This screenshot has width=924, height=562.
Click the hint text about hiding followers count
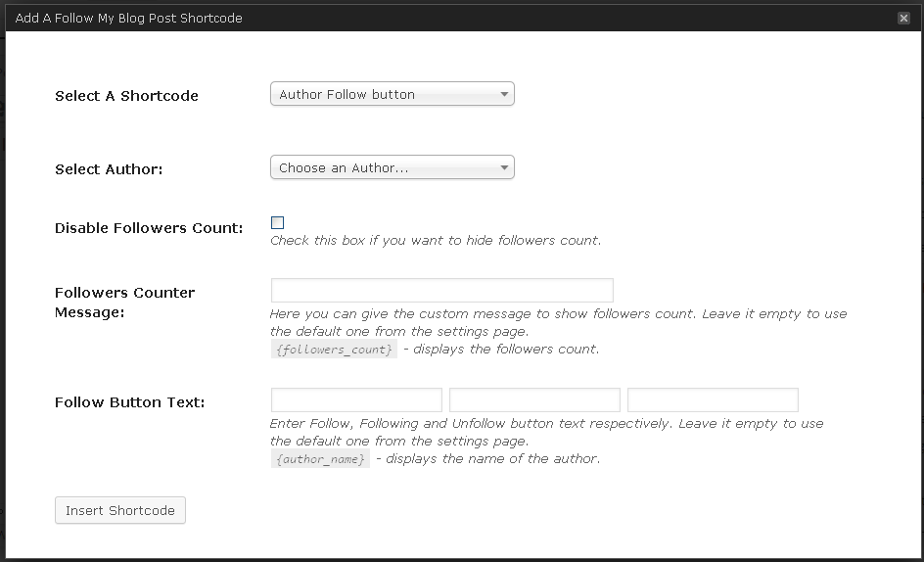(436, 241)
